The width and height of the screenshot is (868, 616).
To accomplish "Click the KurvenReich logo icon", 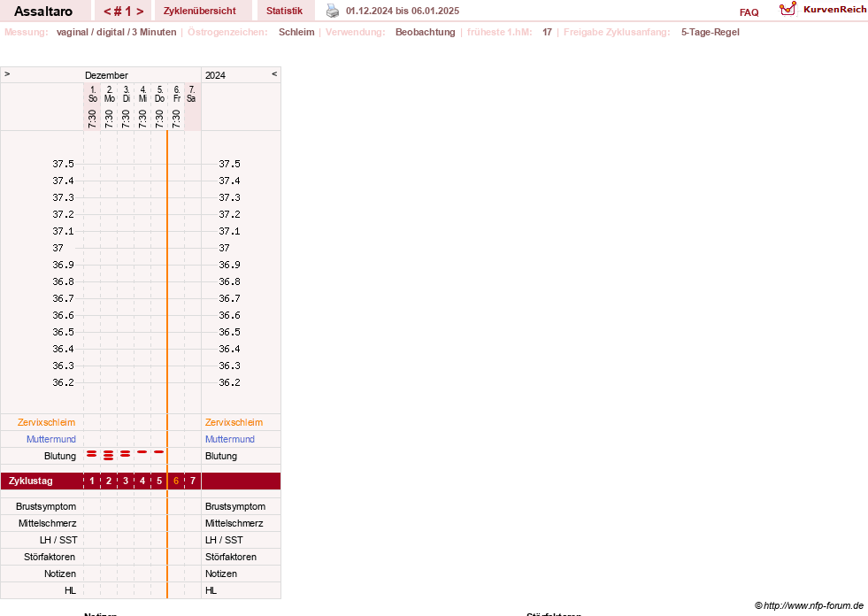I will tap(787, 9).
